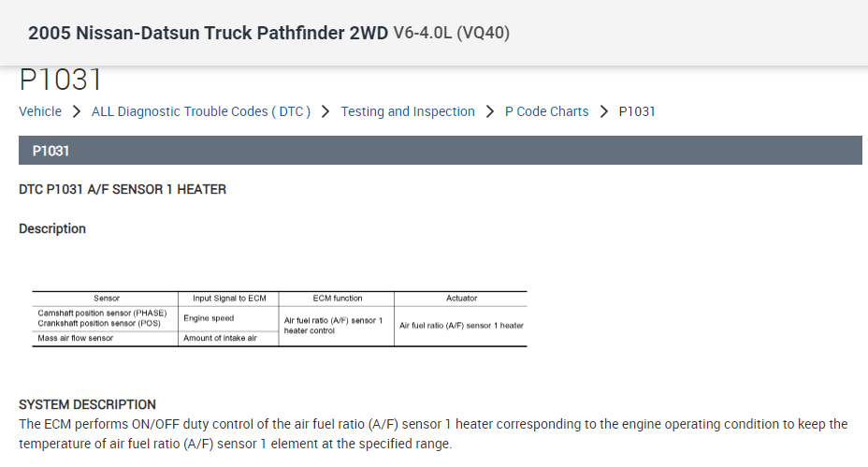Go to Testing and Inspection breadcrumb

point(407,111)
